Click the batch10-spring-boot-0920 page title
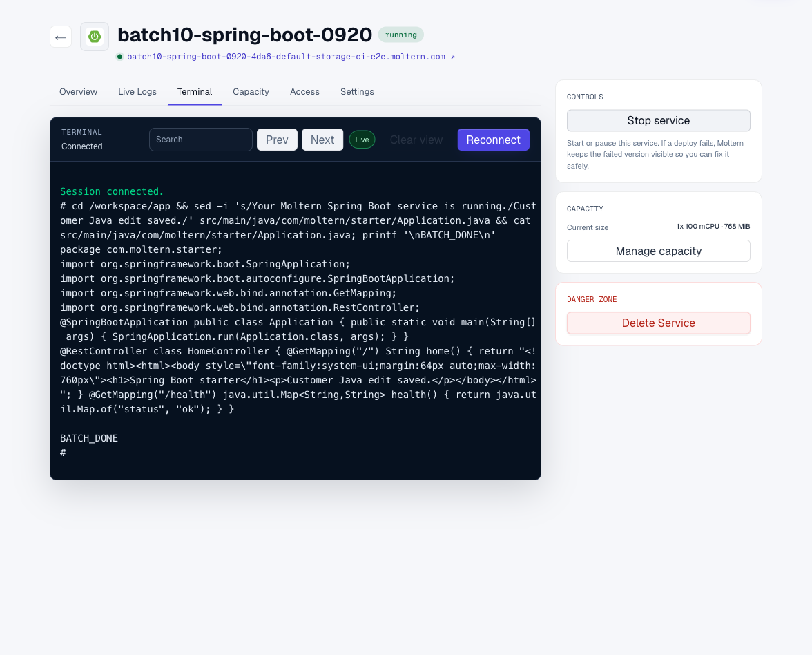 pyautogui.click(x=244, y=35)
